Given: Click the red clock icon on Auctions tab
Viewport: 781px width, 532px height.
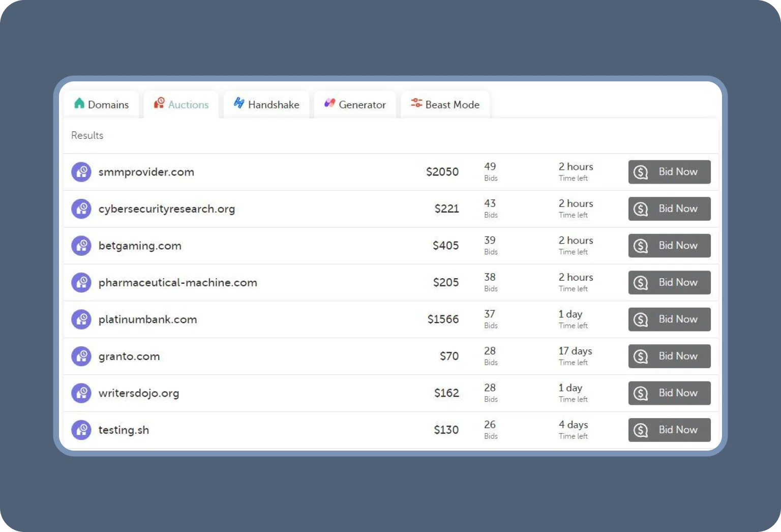Looking at the screenshot, I should point(159,103).
